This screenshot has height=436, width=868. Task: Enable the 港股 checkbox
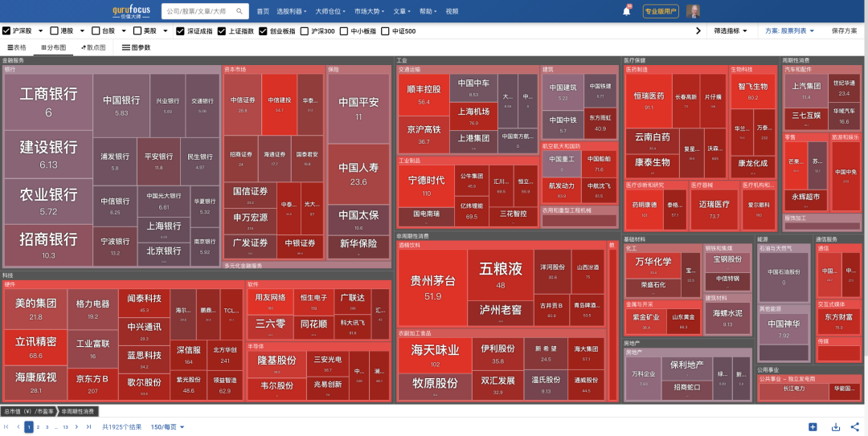tap(55, 31)
